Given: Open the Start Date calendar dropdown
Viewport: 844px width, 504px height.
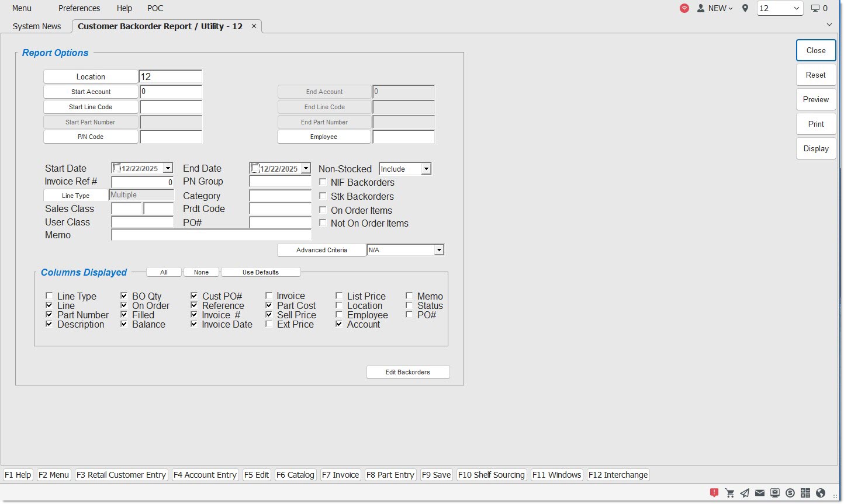Looking at the screenshot, I should click(168, 168).
